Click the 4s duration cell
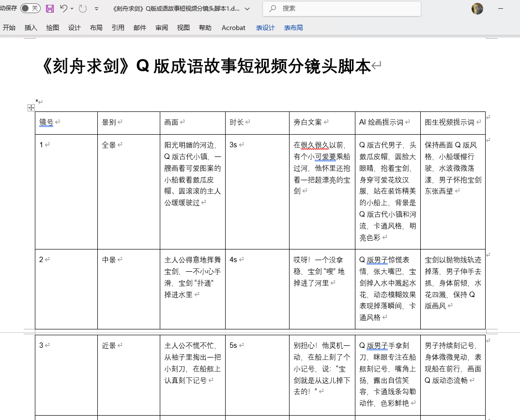The height and width of the screenshot is (420, 520). pyautogui.click(x=258, y=289)
